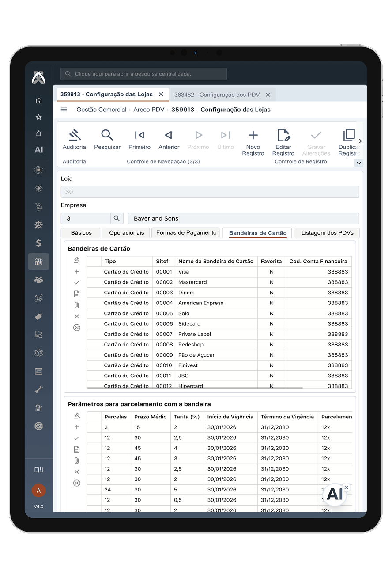
Task: Add row plus icon in Parâmetros para parcelamento grid
Action: 77,427
